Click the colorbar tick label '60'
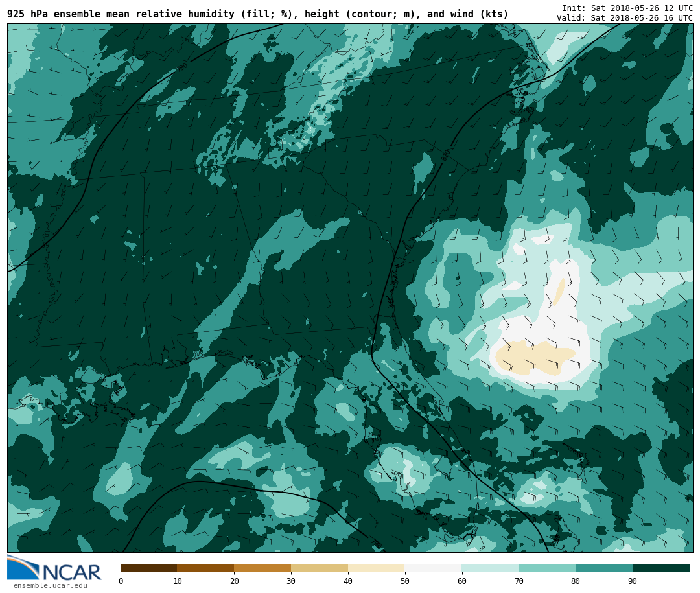The height and width of the screenshot is (593, 700). click(x=462, y=581)
